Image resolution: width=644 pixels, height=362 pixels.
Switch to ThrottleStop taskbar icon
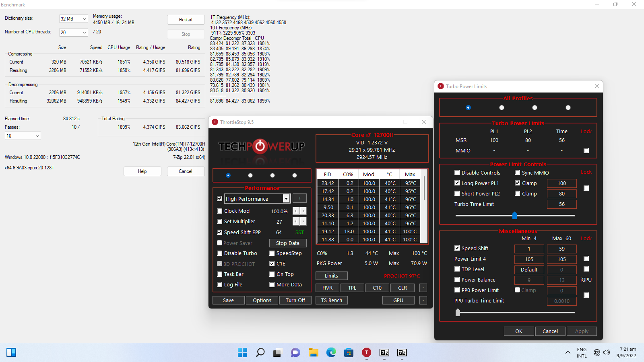coord(367,353)
